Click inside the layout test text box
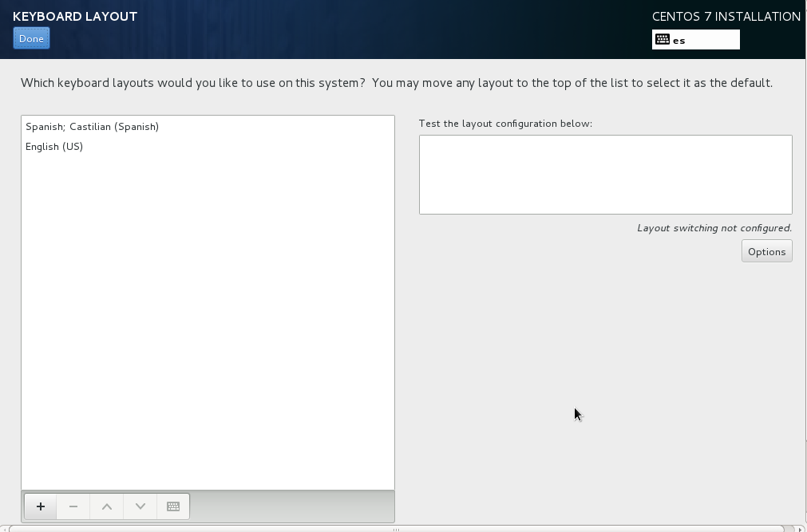807x532 pixels. coord(604,173)
